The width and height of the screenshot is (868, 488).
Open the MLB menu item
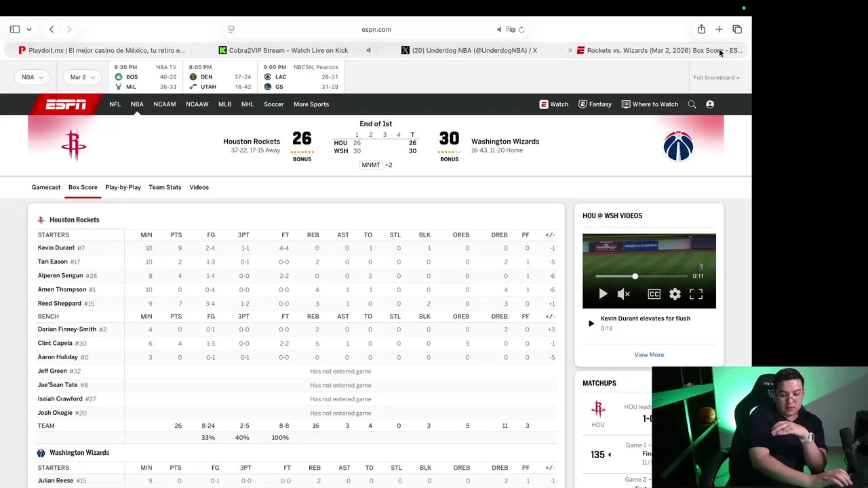224,104
